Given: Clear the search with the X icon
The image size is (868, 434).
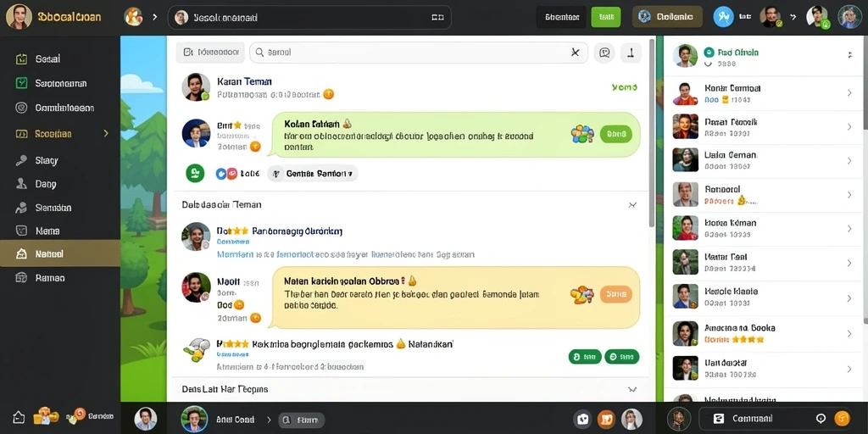Looking at the screenshot, I should 576,52.
